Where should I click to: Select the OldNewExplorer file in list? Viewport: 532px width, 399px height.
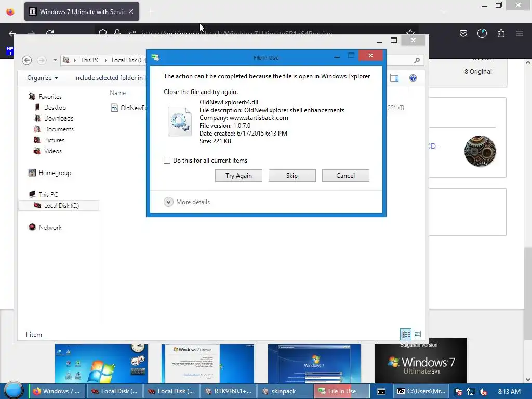(x=129, y=108)
